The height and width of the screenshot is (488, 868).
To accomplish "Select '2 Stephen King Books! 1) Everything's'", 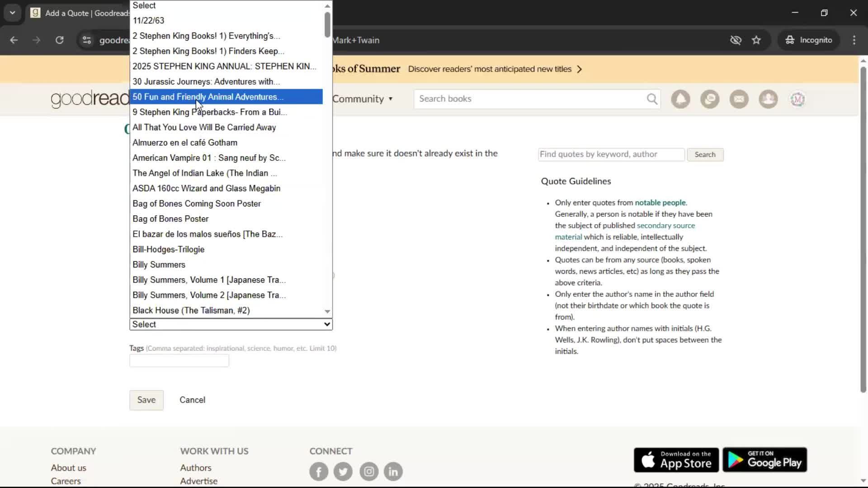I will (226, 36).
